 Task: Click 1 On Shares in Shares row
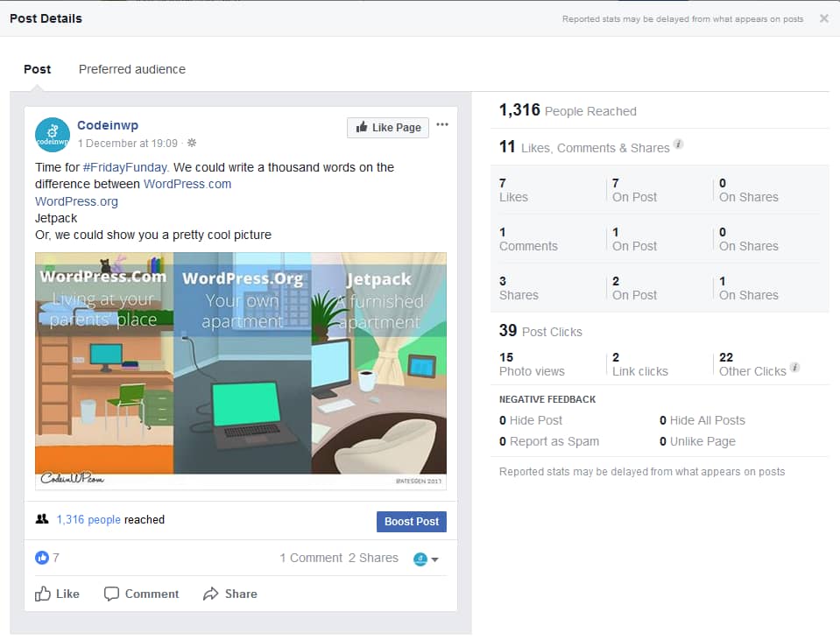(x=748, y=288)
